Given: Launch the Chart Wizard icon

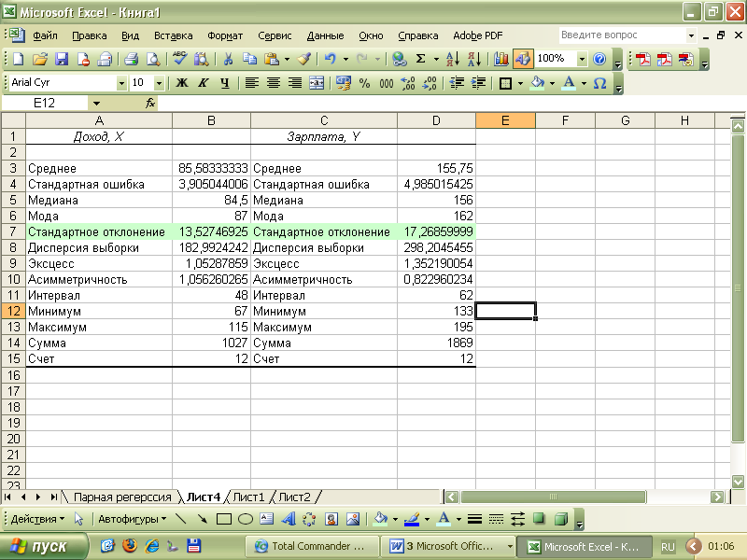Looking at the screenshot, I should point(500,59).
